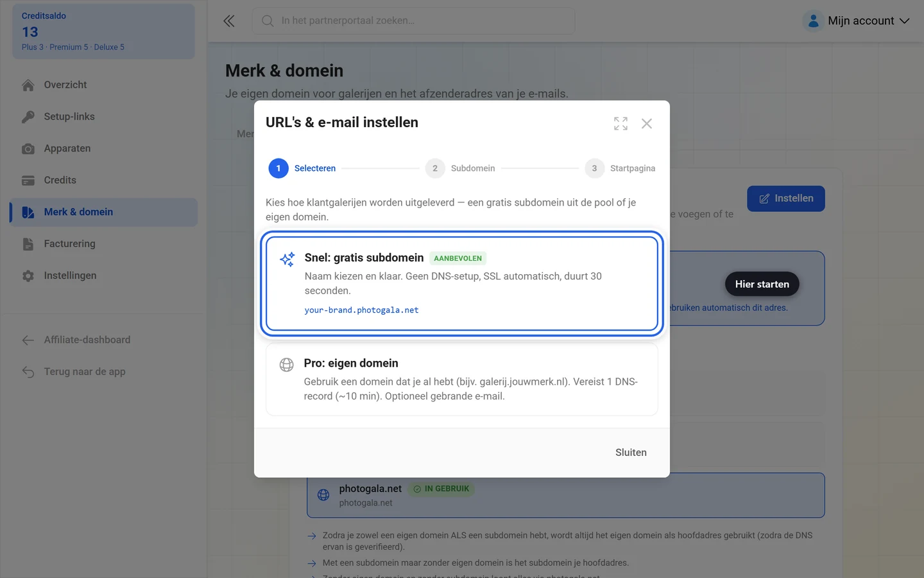Close the URL's & e-mail instellen dialog

tap(647, 123)
